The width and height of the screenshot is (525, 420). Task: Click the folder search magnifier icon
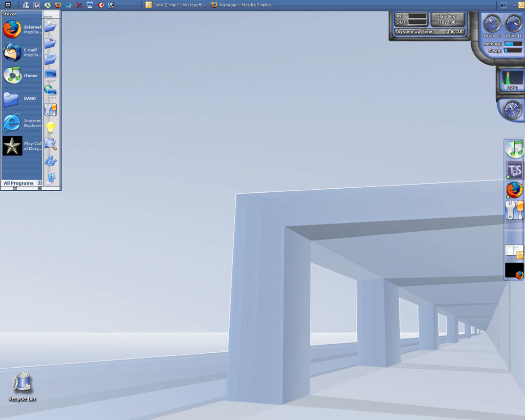(x=50, y=144)
